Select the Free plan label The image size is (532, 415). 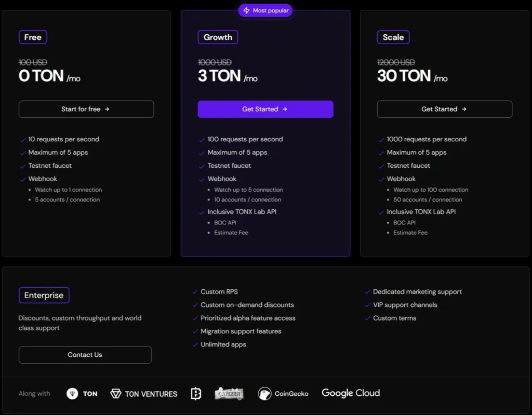pyautogui.click(x=33, y=37)
